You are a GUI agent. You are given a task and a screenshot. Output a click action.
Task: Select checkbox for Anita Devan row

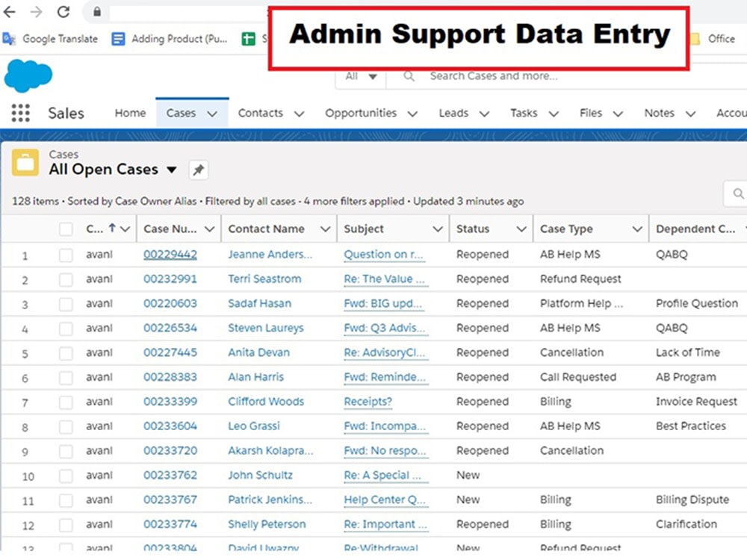(x=66, y=353)
